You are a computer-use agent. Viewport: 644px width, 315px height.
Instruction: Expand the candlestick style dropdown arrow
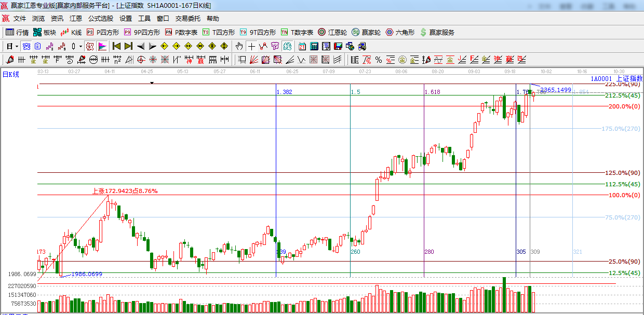[81, 46]
